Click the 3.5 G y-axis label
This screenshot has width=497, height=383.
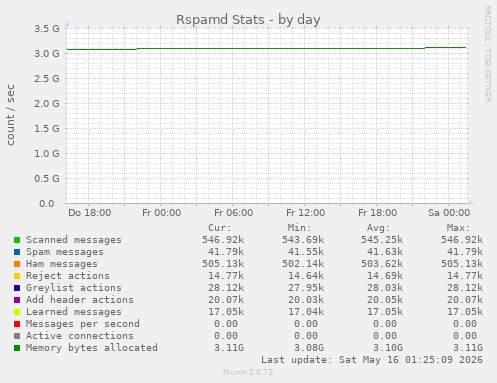pyautogui.click(x=47, y=29)
